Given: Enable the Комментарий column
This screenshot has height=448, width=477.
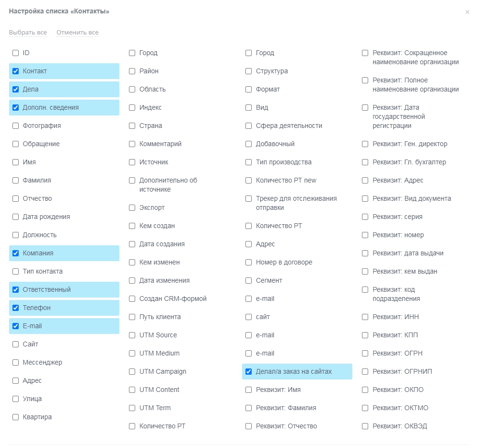Looking at the screenshot, I should pos(132,144).
